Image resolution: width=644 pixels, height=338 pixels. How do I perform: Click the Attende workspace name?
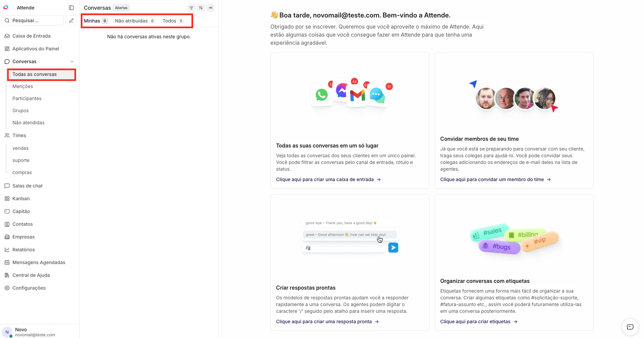26,8
